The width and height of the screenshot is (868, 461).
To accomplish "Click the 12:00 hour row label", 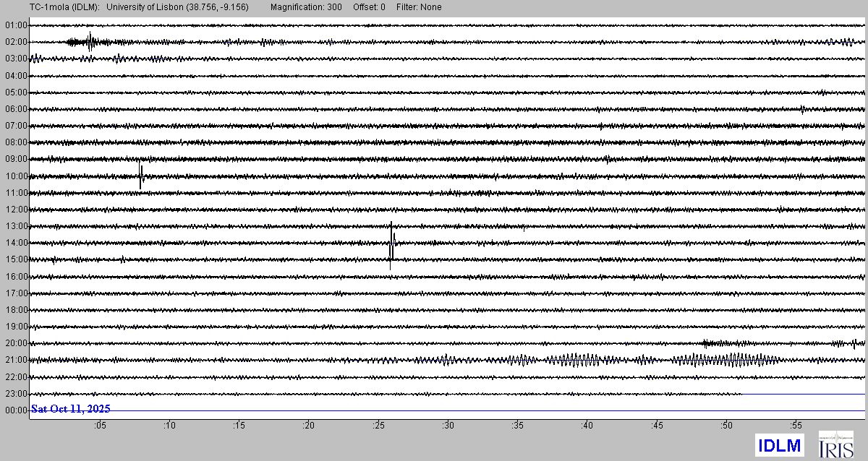I will 16,210.
